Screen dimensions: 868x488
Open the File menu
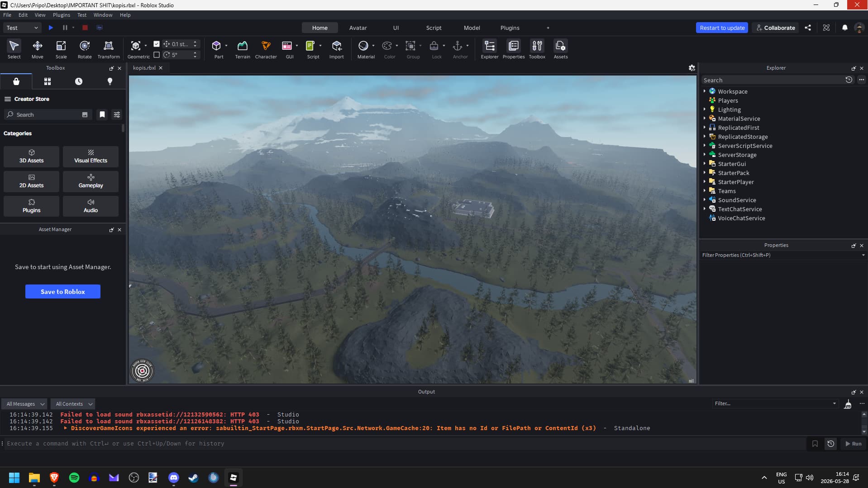click(x=7, y=15)
